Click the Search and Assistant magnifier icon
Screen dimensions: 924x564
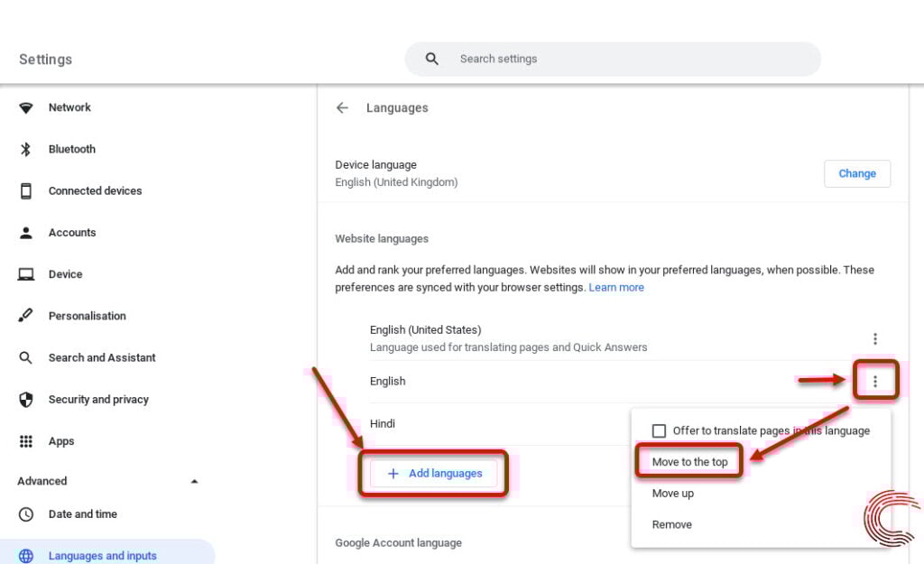[x=26, y=357]
